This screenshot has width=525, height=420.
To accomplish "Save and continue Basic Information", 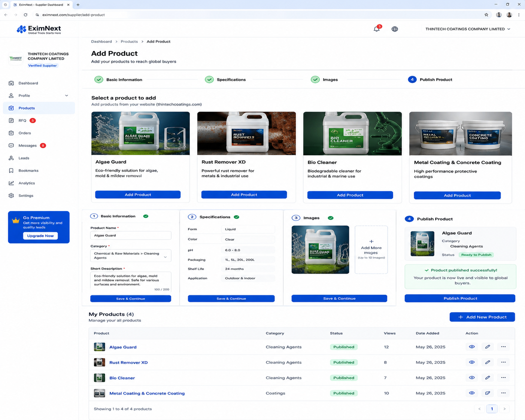I will 131,299.
